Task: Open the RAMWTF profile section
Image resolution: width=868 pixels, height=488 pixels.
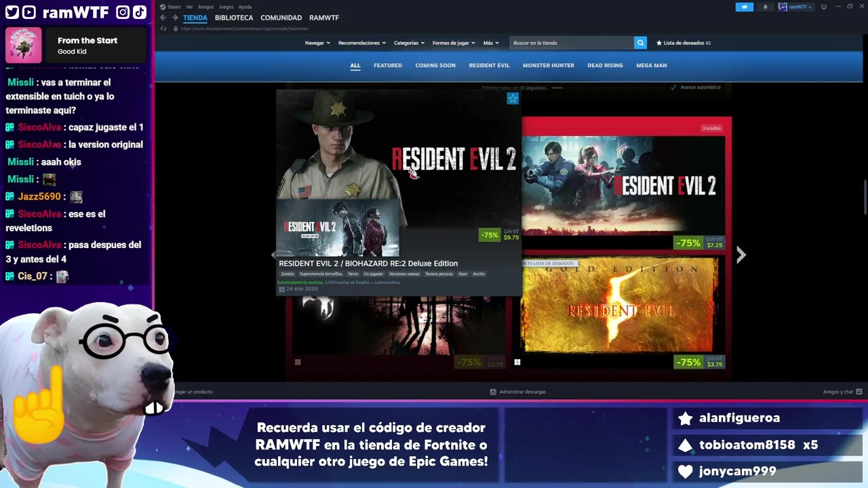Action: click(324, 18)
